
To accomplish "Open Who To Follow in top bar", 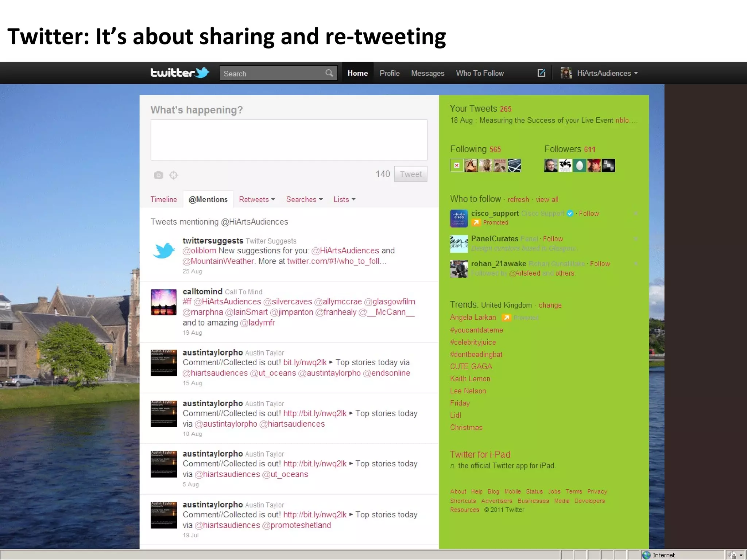I will coord(480,73).
